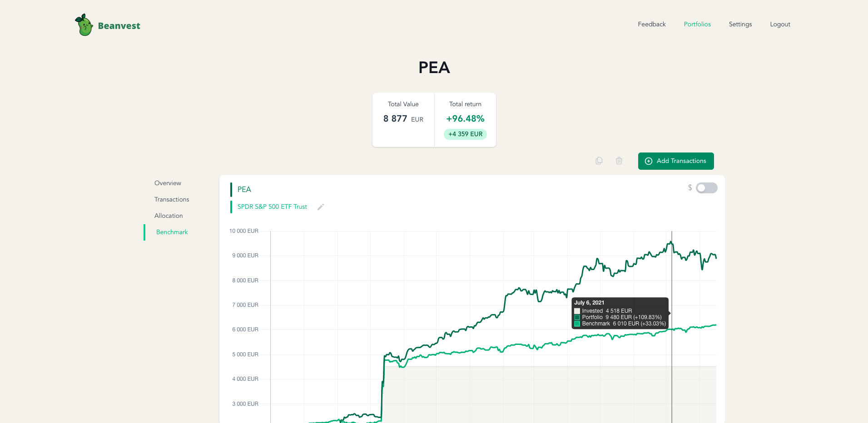Screen dimensions: 868x423
Task: Toggle the currency switch to USD
Action: [x=706, y=187]
